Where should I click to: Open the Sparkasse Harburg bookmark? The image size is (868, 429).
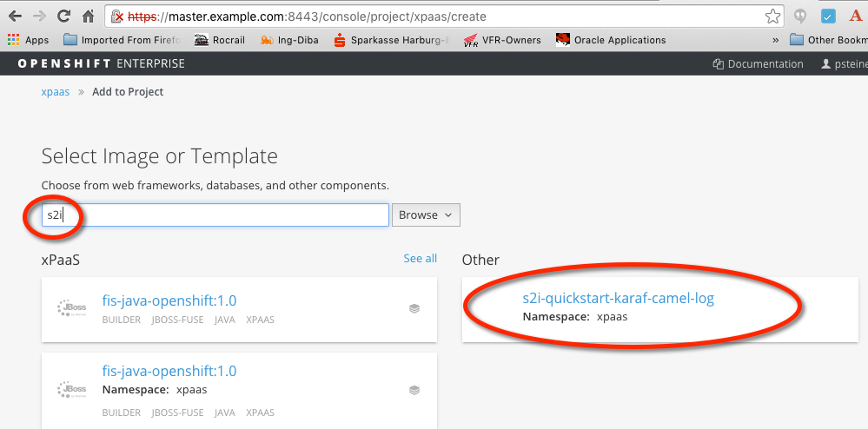coord(393,40)
